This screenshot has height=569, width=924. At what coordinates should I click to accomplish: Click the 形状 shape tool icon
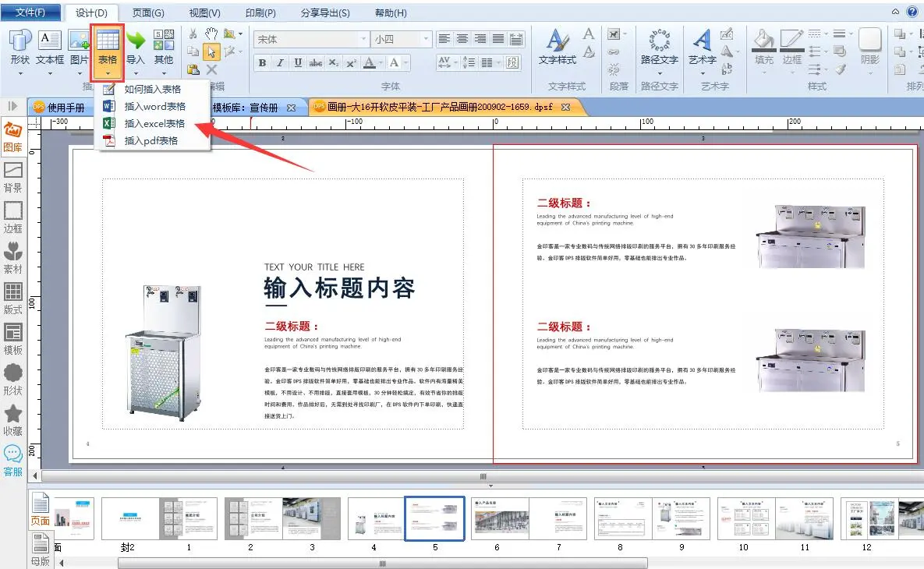(20, 41)
